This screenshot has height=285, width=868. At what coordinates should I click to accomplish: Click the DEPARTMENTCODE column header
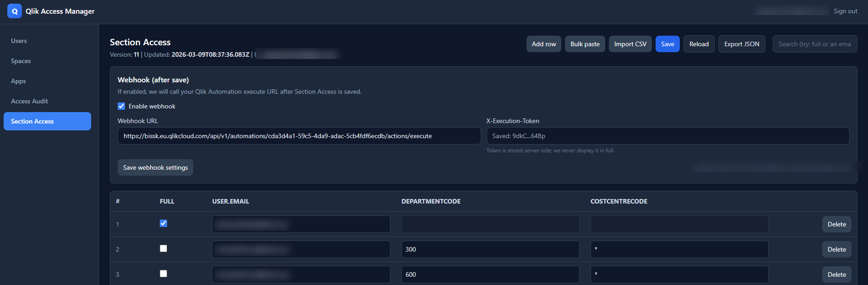(x=431, y=201)
